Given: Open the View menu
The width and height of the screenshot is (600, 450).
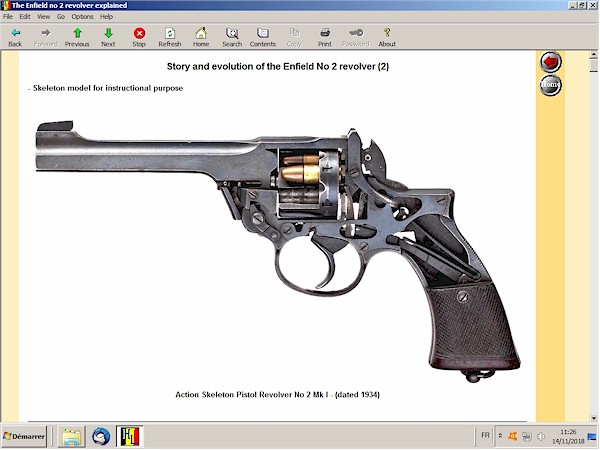Looking at the screenshot, I should pos(43,16).
